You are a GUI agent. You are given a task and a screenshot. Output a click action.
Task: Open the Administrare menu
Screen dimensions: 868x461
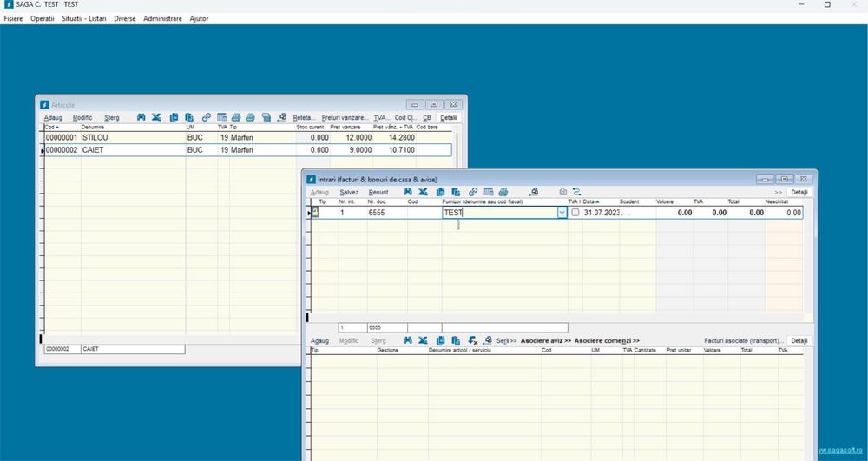click(162, 19)
